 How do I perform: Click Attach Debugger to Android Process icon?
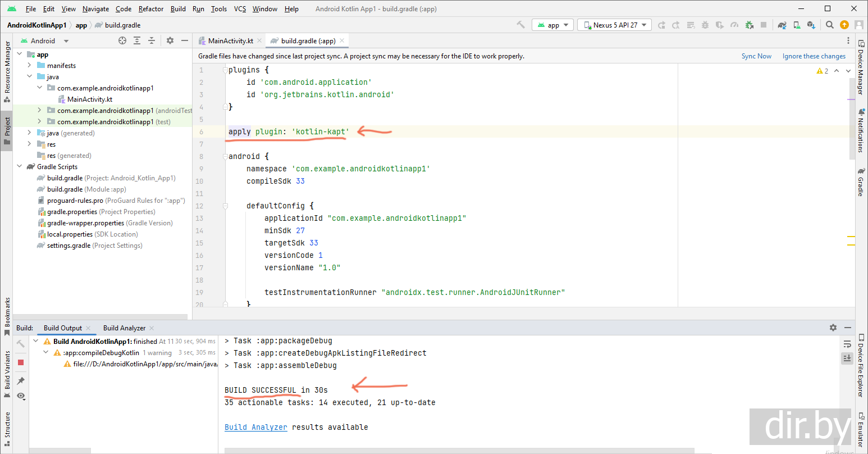749,25
